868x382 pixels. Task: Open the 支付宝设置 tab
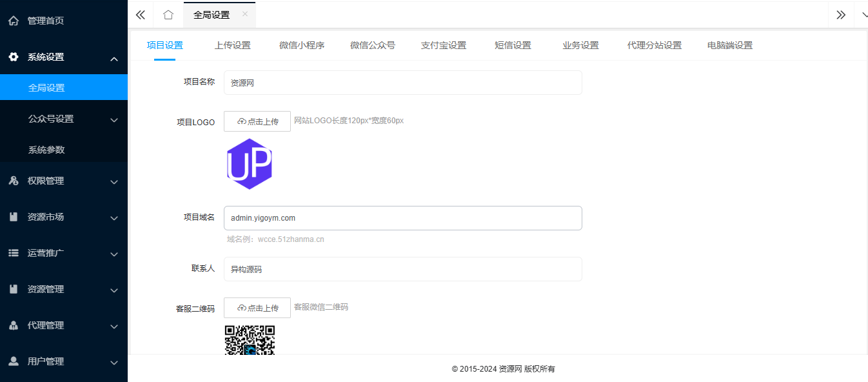tap(444, 45)
